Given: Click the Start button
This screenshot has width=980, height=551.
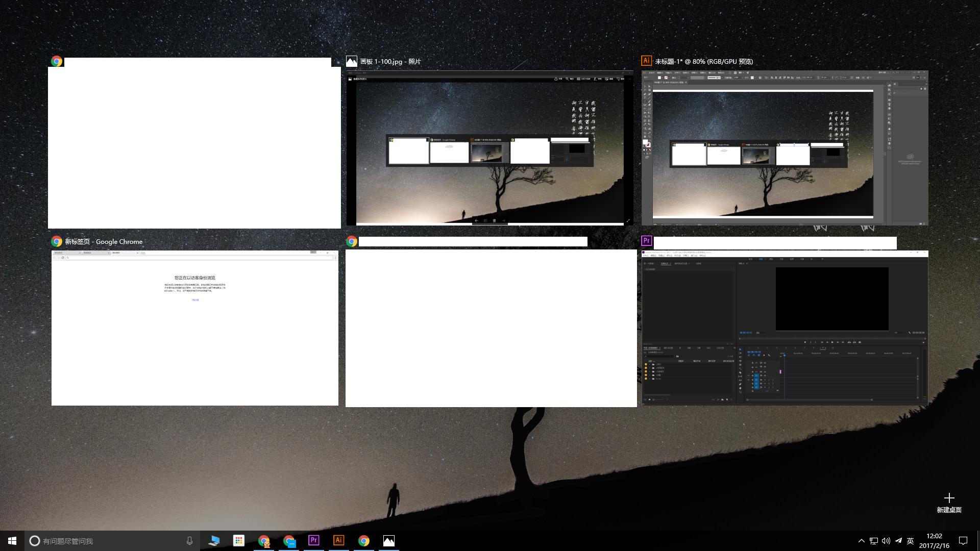Looking at the screenshot, I should 11,540.
